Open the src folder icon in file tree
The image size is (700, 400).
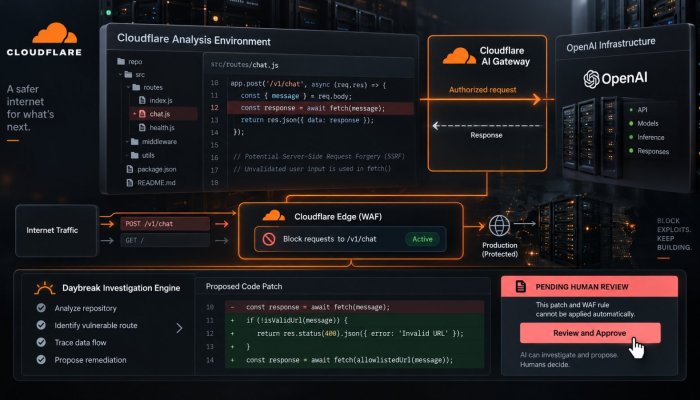pyautogui.click(x=128, y=75)
